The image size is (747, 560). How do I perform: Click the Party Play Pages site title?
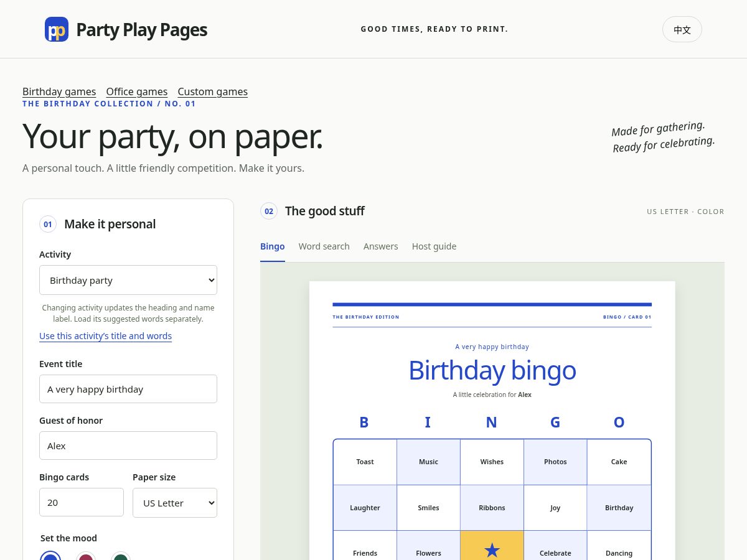(142, 30)
